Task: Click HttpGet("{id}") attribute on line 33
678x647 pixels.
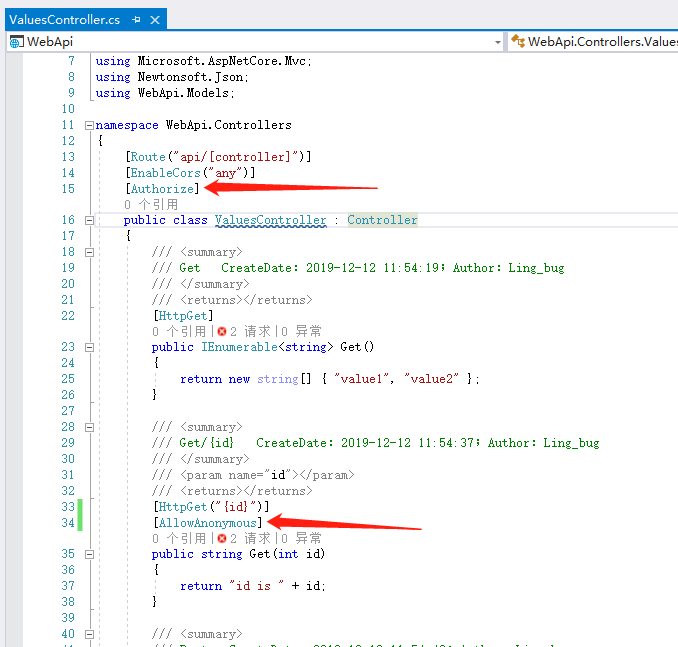Action: click(211, 507)
